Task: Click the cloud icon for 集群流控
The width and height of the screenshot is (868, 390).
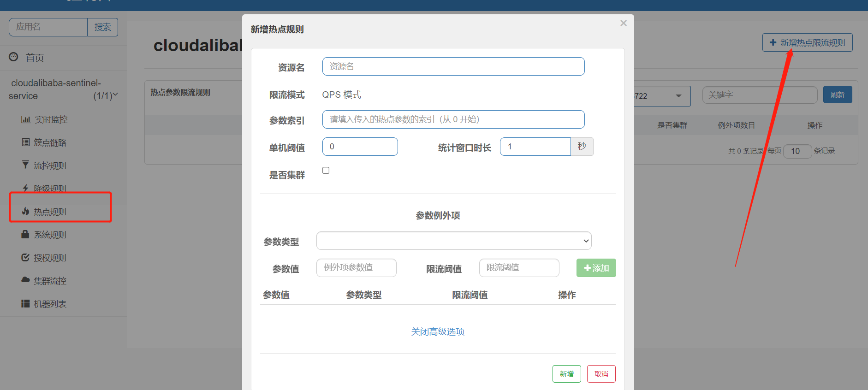Action: (25, 280)
